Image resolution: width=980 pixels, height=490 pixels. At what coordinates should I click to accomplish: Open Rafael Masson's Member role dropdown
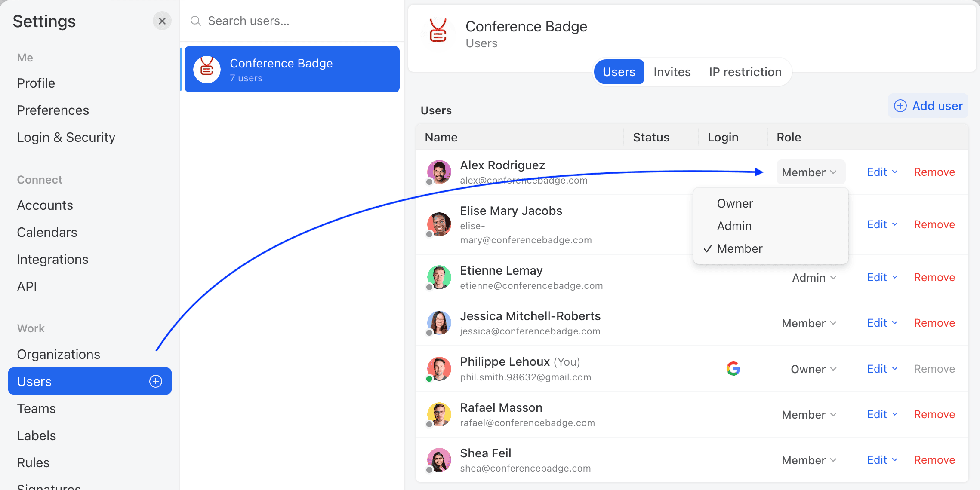point(809,415)
